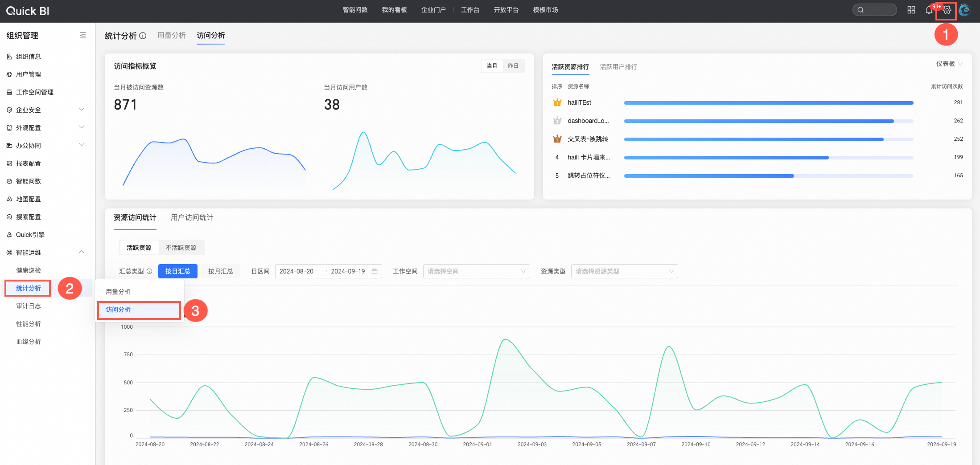Click the haili 卡片墙来... progress bar

[769, 158]
